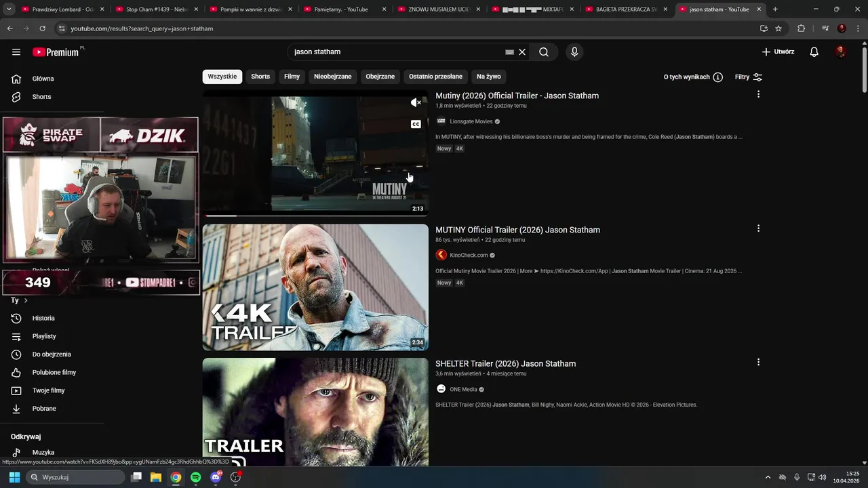Screen dimensions: 868x488
Task: Switch to BAGIETA PRZEKRACZA tab
Action: pyautogui.click(x=626, y=9)
